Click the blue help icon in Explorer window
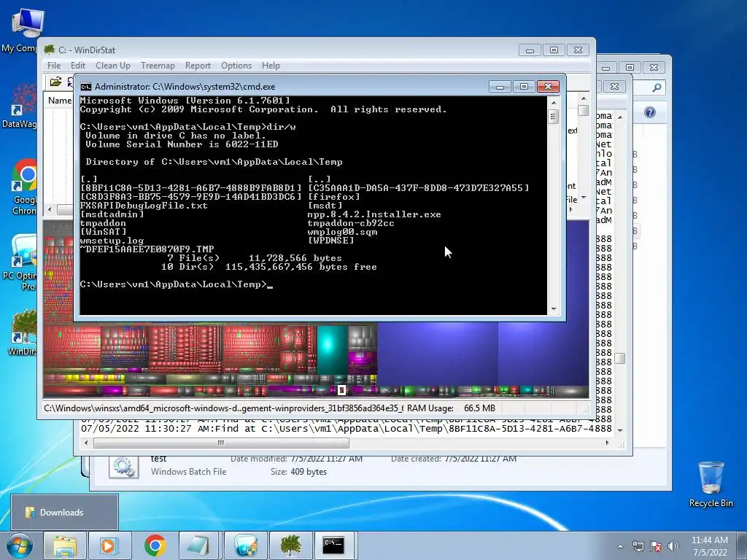The width and height of the screenshot is (747, 560). tap(650, 112)
